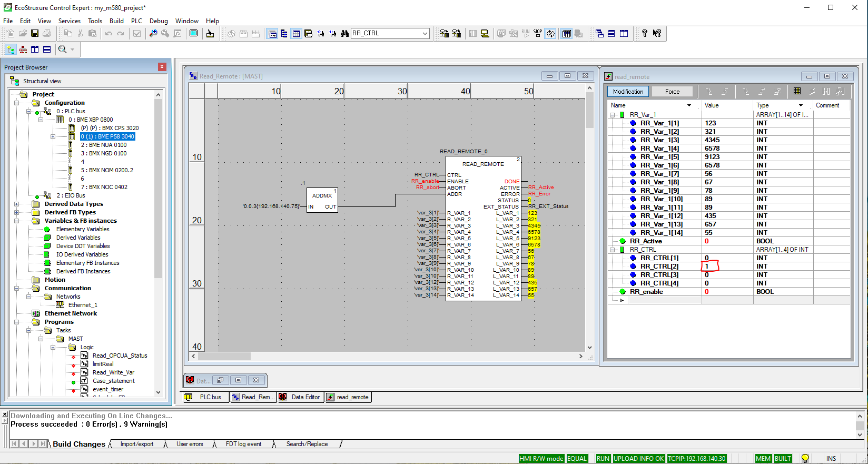This screenshot has height=464, width=868.
Task: Click the Transfer project to PLC icon
Action: (x=445, y=33)
